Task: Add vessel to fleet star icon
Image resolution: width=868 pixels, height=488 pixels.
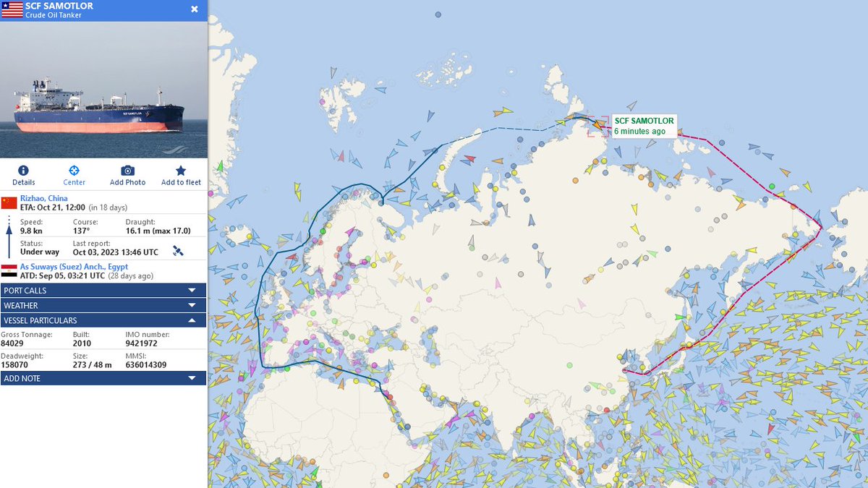Action: [181, 171]
